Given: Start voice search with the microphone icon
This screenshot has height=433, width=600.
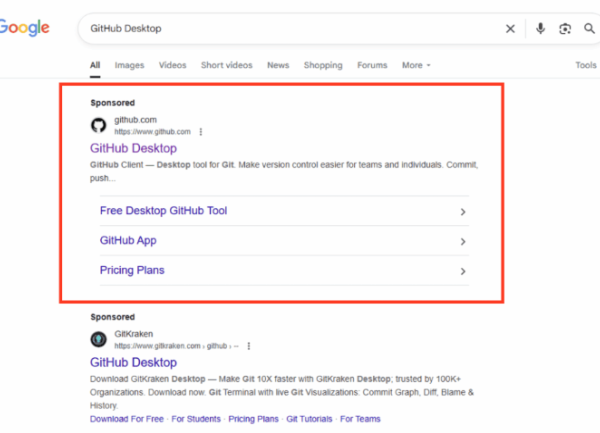Looking at the screenshot, I should click(x=540, y=28).
